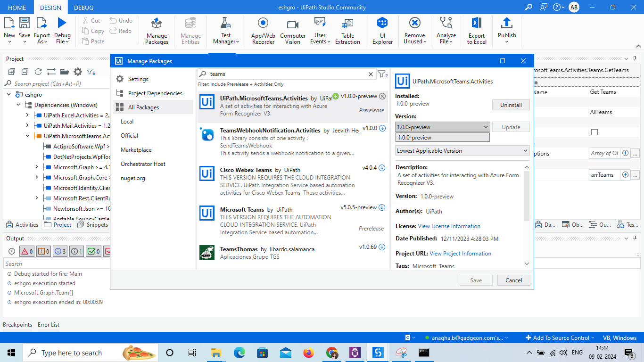
Task: Tick the empty checkbox in Properties panel
Action: tap(594, 132)
